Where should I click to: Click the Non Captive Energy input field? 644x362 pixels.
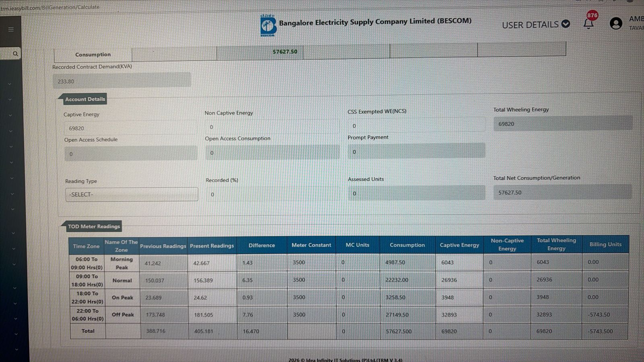272,127
